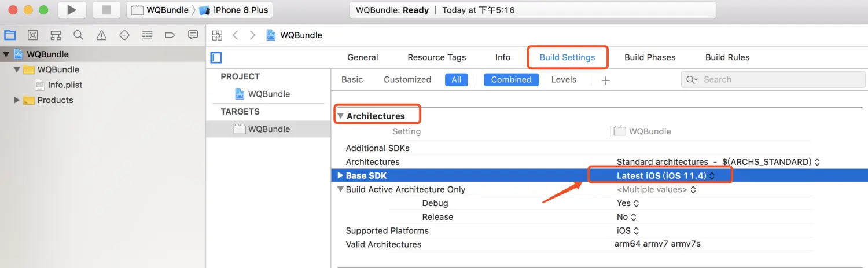Click Valid Architectures value arm64 armv7 armv7s

(657, 244)
